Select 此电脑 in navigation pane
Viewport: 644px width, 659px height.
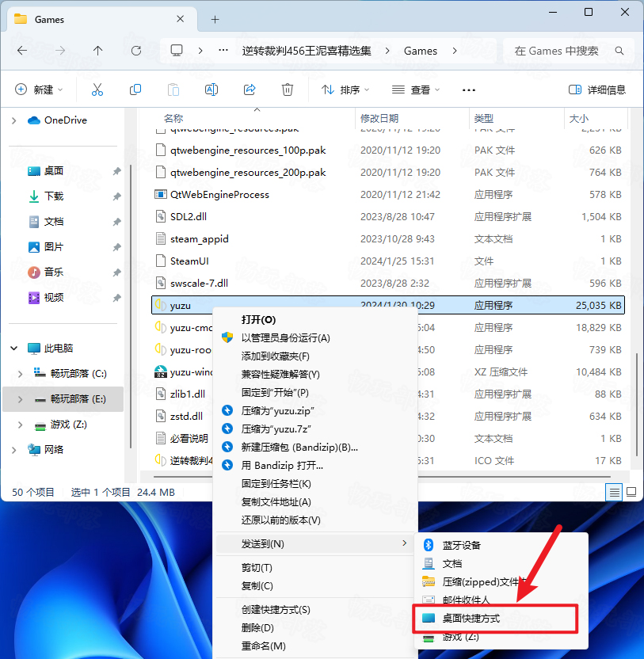(51, 348)
